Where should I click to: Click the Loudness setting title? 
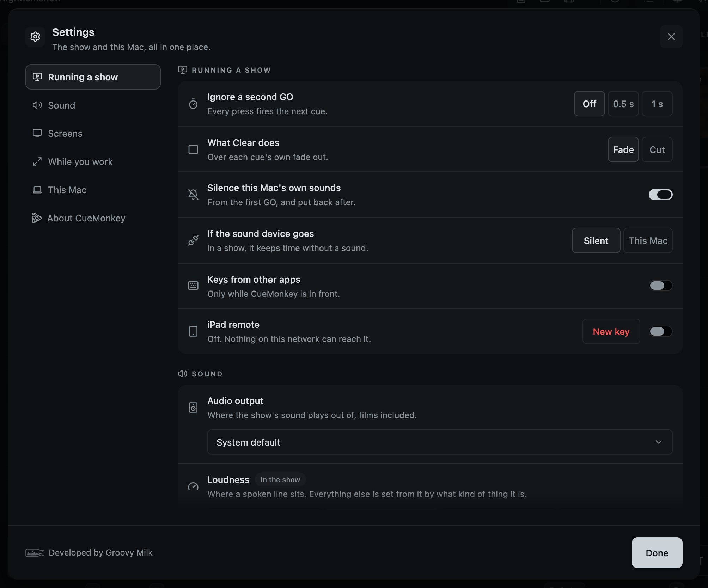228,479
